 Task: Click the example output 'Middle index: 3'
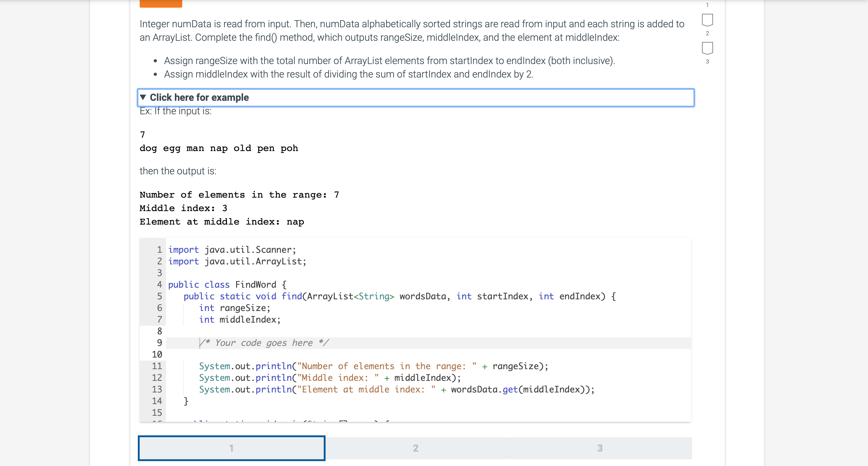[183, 208]
